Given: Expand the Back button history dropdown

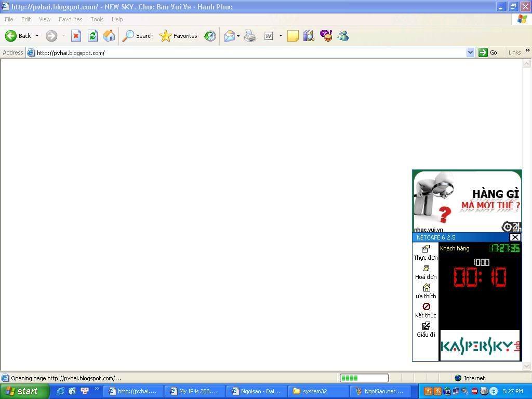Looking at the screenshot, I should point(37,36).
